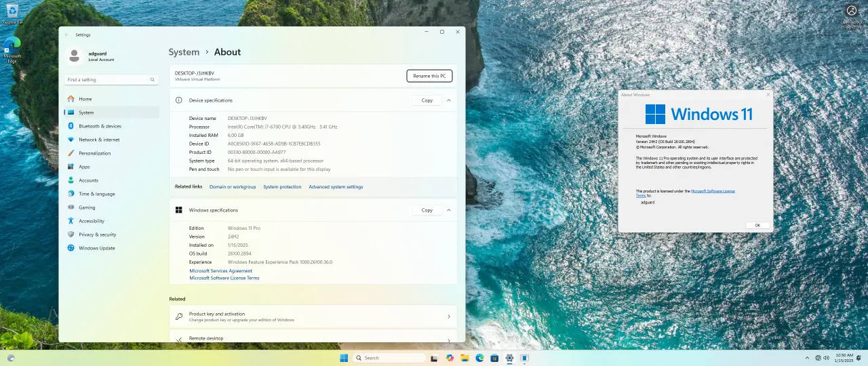
Task: Click System breadcrumb in header
Action: click(x=184, y=52)
